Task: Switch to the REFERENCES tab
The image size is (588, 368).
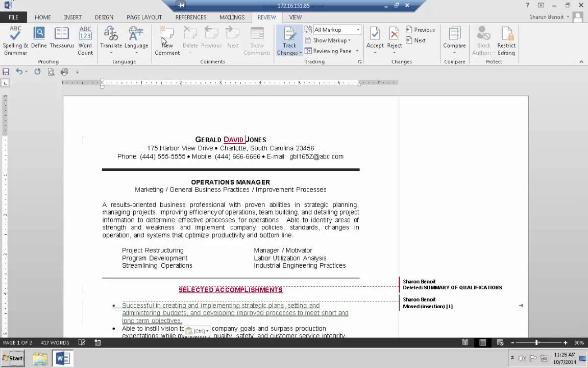Action: pos(191,17)
